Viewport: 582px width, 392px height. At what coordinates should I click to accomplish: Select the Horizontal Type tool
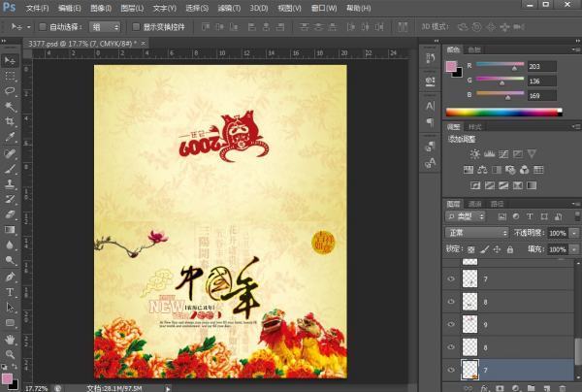tap(10, 293)
